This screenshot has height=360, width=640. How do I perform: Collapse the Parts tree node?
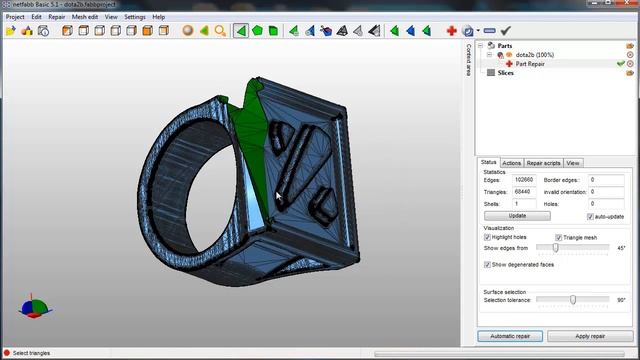click(480, 46)
